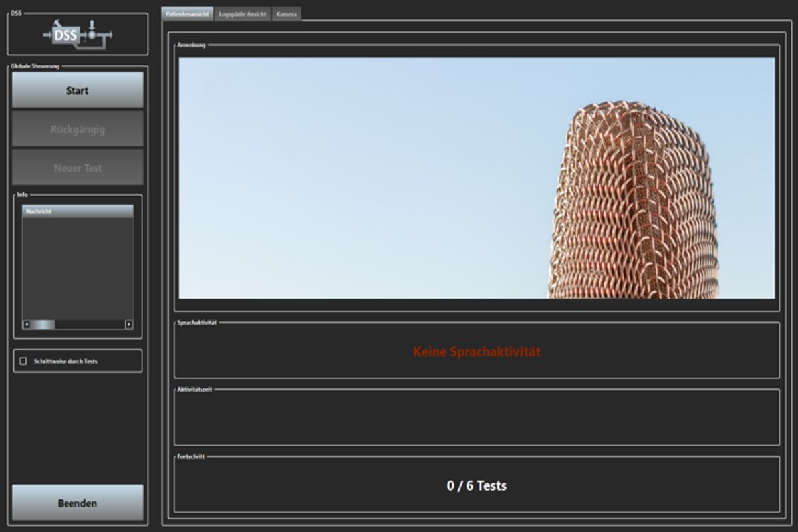Quit using the Beenden button
This screenshot has height=532, width=798.
77,503
